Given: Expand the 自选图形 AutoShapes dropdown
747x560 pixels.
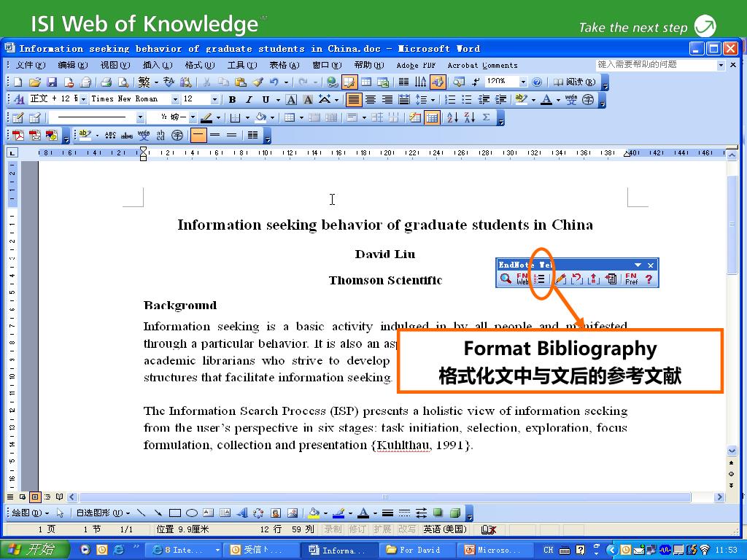Looking at the screenshot, I should pyautogui.click(x=103, y=513).
